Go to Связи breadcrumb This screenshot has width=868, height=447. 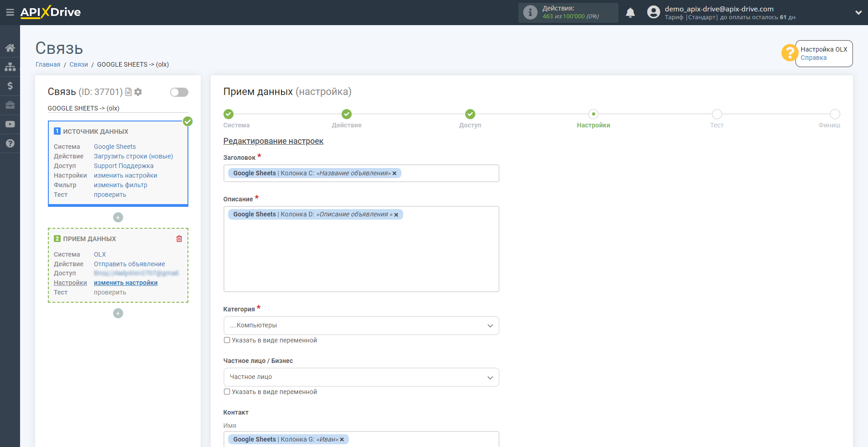pyautogui.click(x=78, y=64)
